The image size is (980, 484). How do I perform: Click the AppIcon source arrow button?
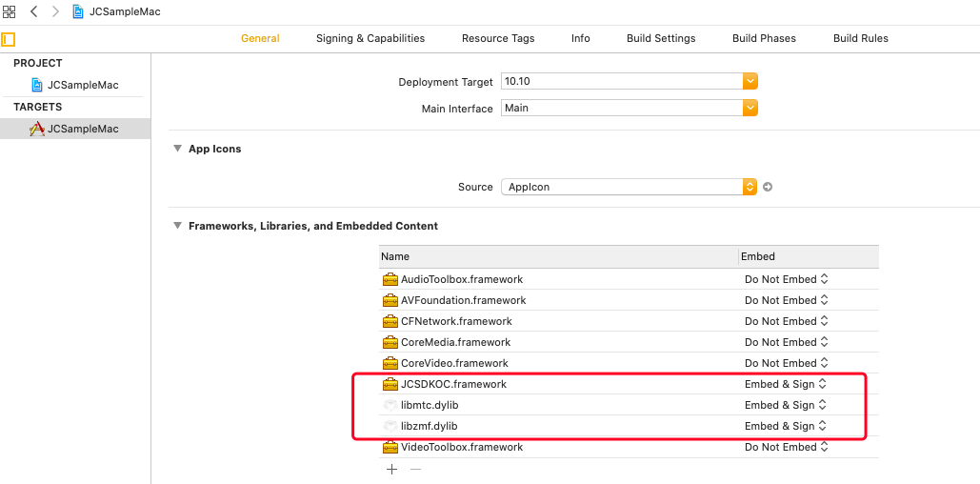tap(768, 187)
